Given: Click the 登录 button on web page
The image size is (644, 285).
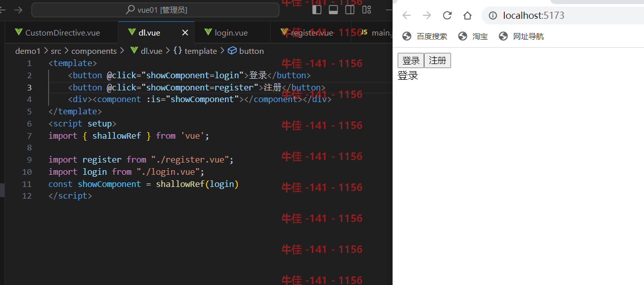Looking at the screenshot, I should 411,60.
